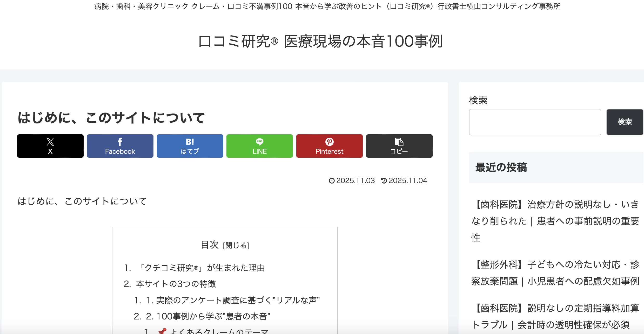Collapse the table of contents with 閉じる
Viewport: 644px width, 334px height.
point(236,245)
